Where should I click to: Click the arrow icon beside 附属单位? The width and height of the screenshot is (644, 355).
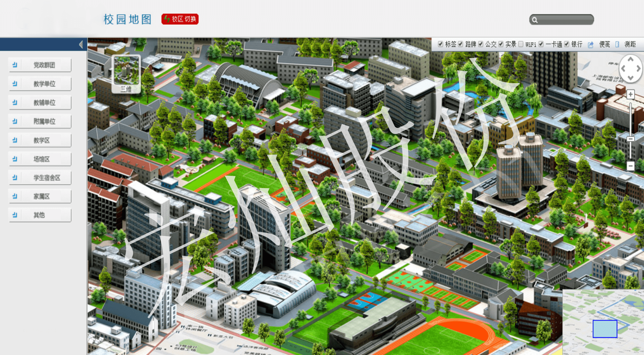pos(15,121)
